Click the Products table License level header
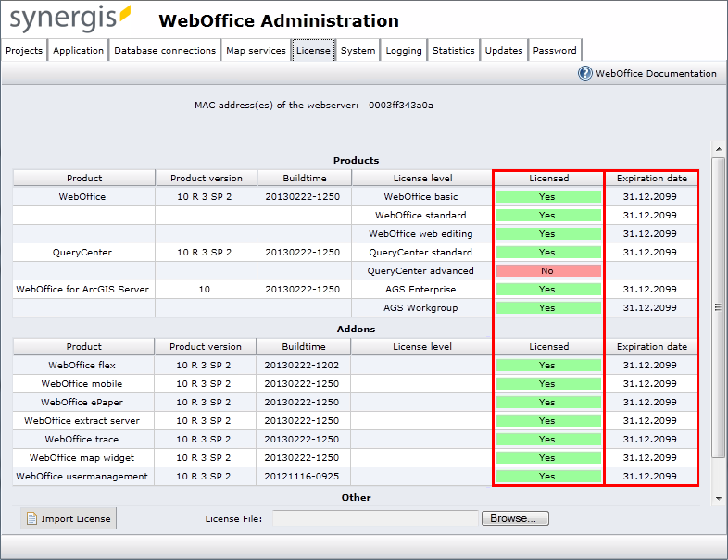The height and width of the screenshot is (560, 728). tap(422, 178)
